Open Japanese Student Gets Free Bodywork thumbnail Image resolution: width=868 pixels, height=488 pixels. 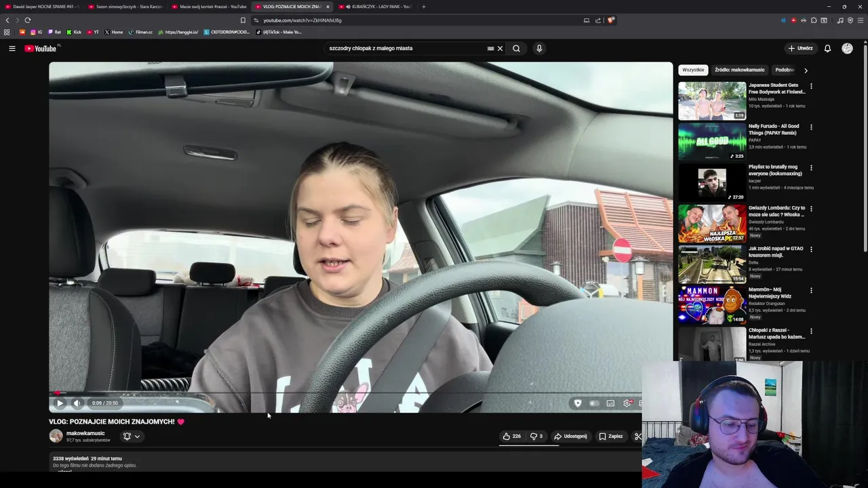coord(712,101)
